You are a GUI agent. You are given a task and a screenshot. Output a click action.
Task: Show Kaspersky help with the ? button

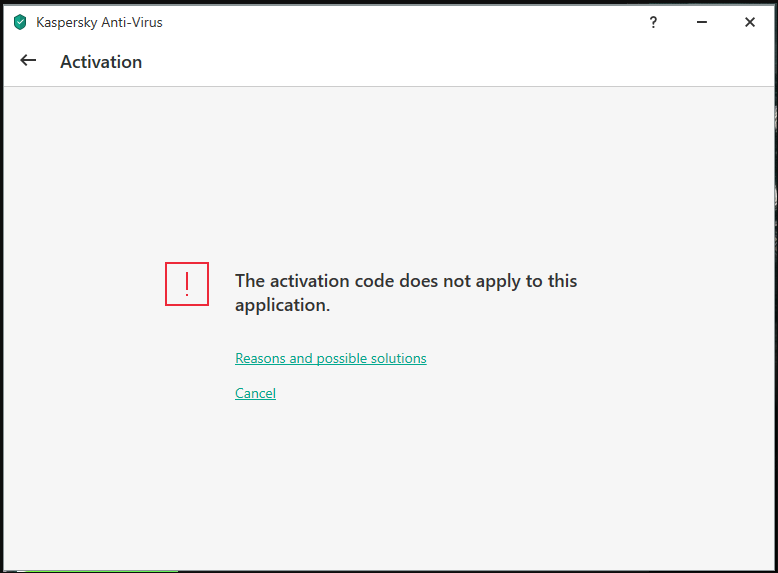[x=653, y=22]
